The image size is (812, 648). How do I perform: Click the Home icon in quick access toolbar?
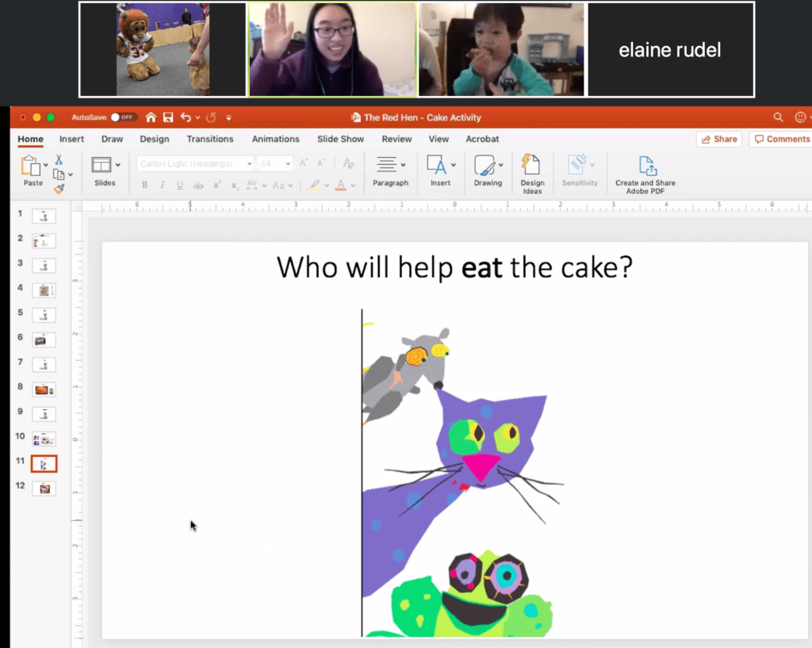point(151,117)
